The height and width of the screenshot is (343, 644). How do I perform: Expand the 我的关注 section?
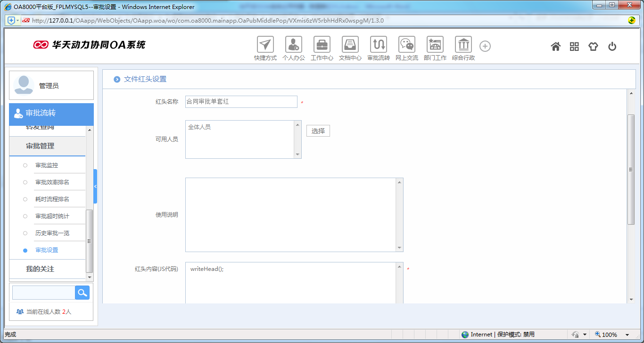40,269
